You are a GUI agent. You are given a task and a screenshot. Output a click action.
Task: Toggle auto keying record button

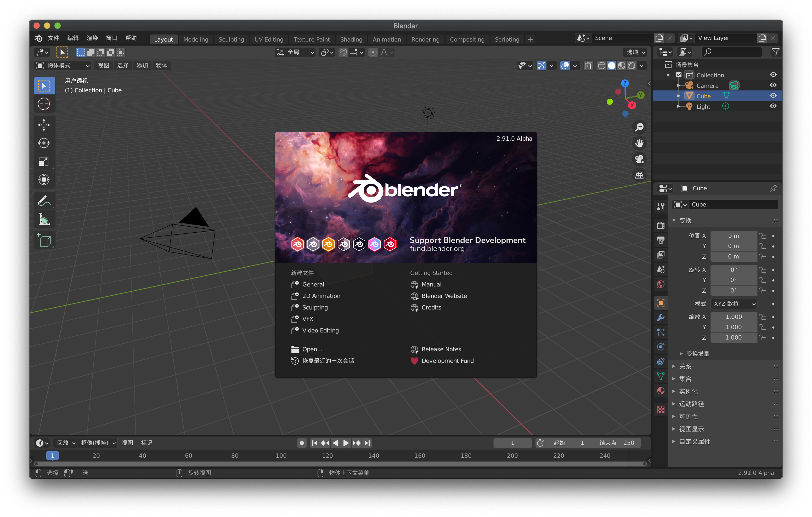click(x=302, y=443)
